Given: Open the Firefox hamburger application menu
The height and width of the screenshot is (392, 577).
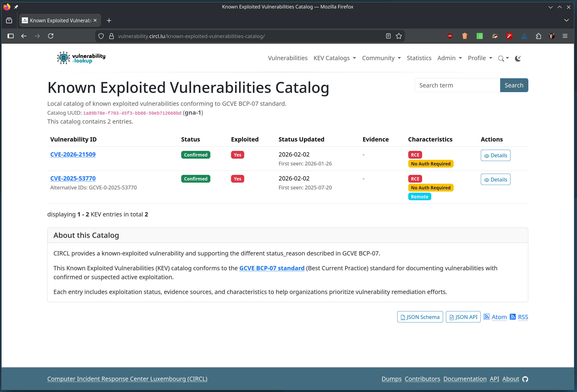Looking at the screenshot, I should coord(565,36).
